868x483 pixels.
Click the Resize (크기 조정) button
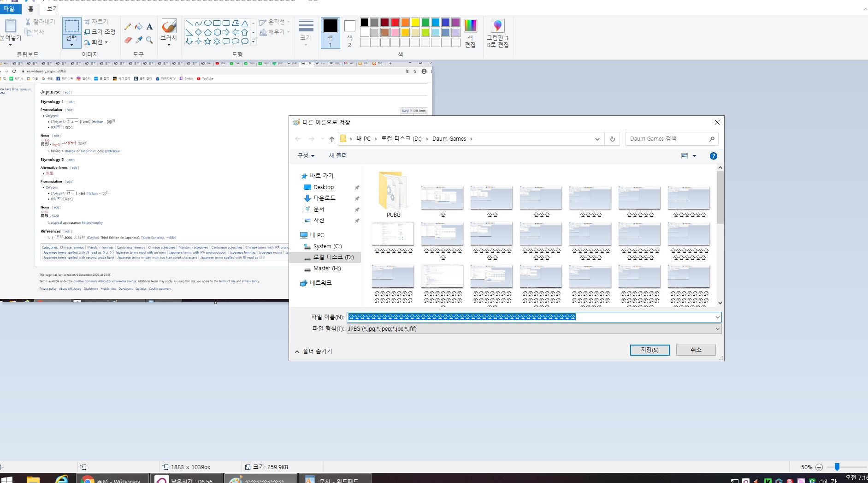tap(100, 32)
